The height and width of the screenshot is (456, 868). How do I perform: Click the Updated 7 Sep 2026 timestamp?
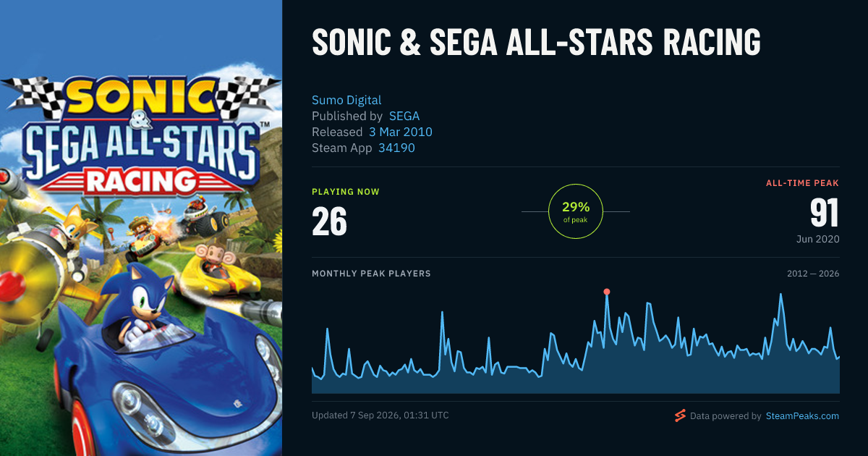click(x=380, y=415)
